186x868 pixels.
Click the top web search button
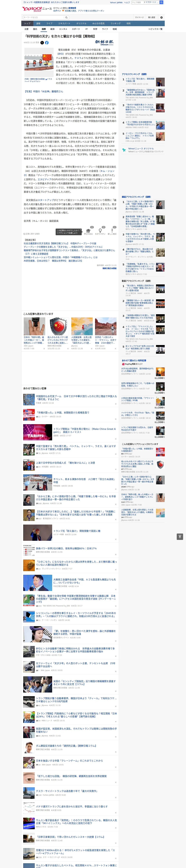[161, 2]
